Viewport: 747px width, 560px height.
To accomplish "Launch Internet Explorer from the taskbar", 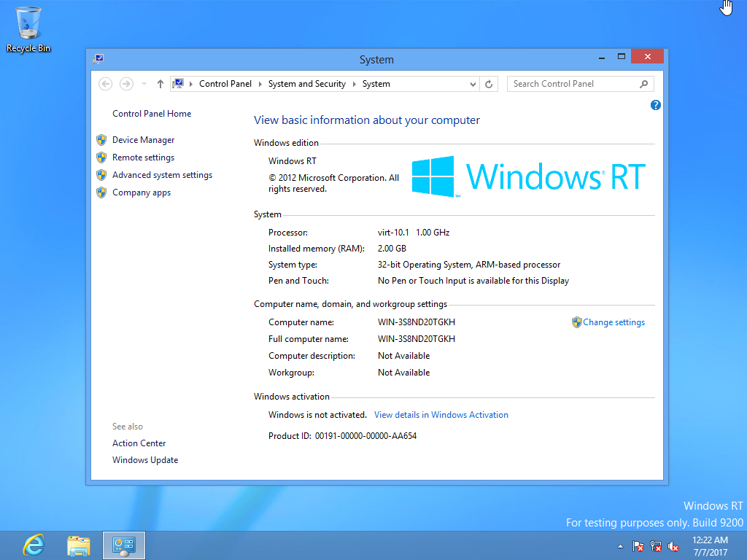I will [x=33, y=545].
